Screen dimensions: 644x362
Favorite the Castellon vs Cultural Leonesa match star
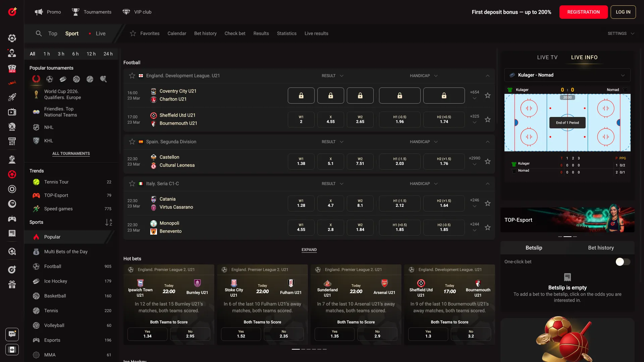pos(487,161)
